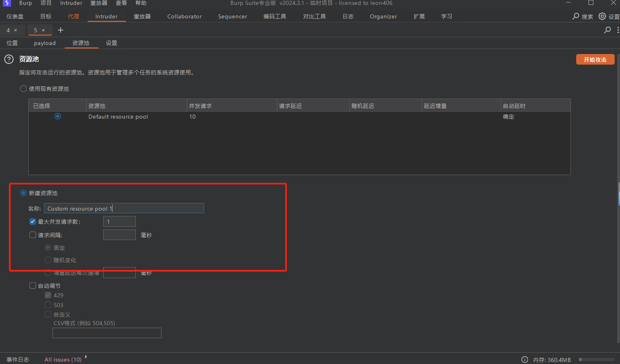Open the 查看 menu
The height and width of the screenshot is (364, 620).
(x=121, y=3)
